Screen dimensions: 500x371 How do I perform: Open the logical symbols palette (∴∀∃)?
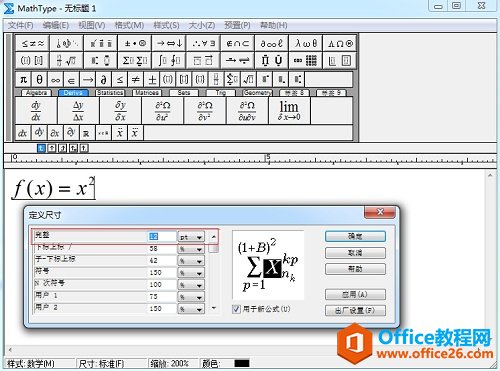point(203,43)
